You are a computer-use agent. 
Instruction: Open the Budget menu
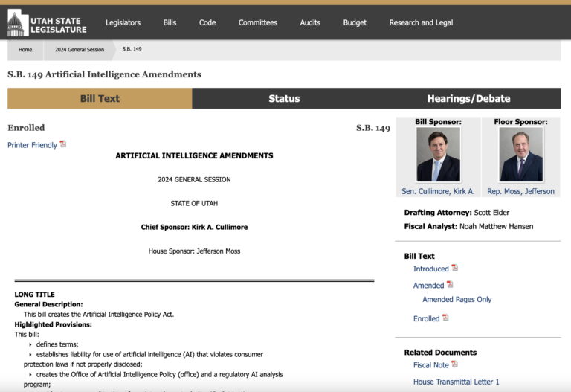pyautogui.click(x=355, y=22)
